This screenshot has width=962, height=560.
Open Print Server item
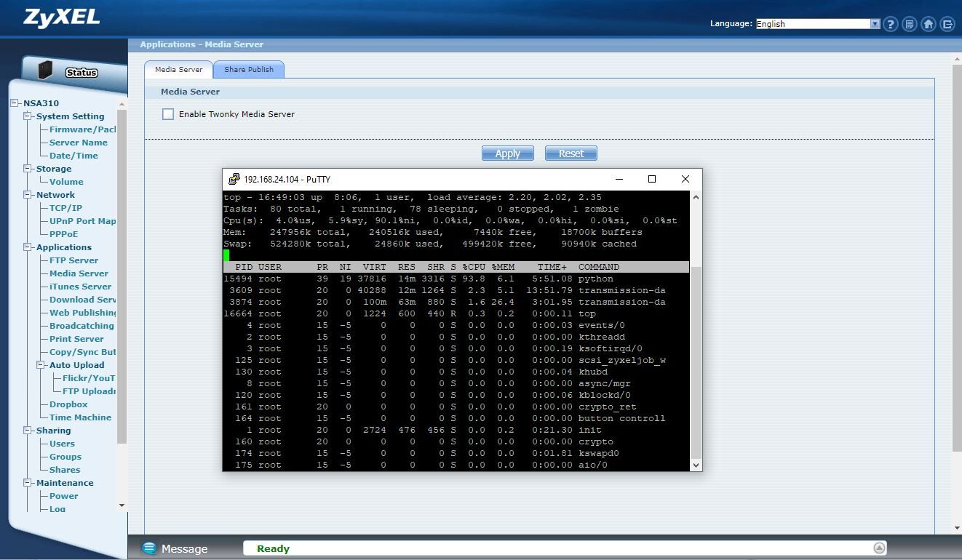click(x=76, y=339)
